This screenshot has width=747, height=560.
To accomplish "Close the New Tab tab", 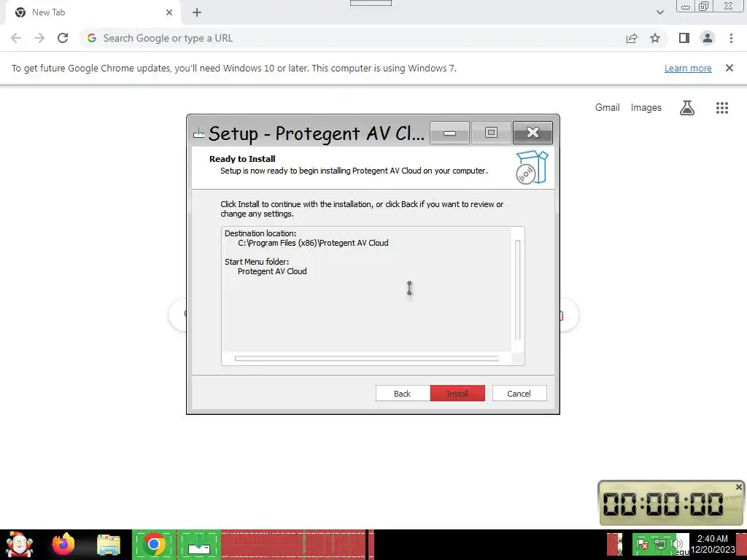I will pos(169,12).
